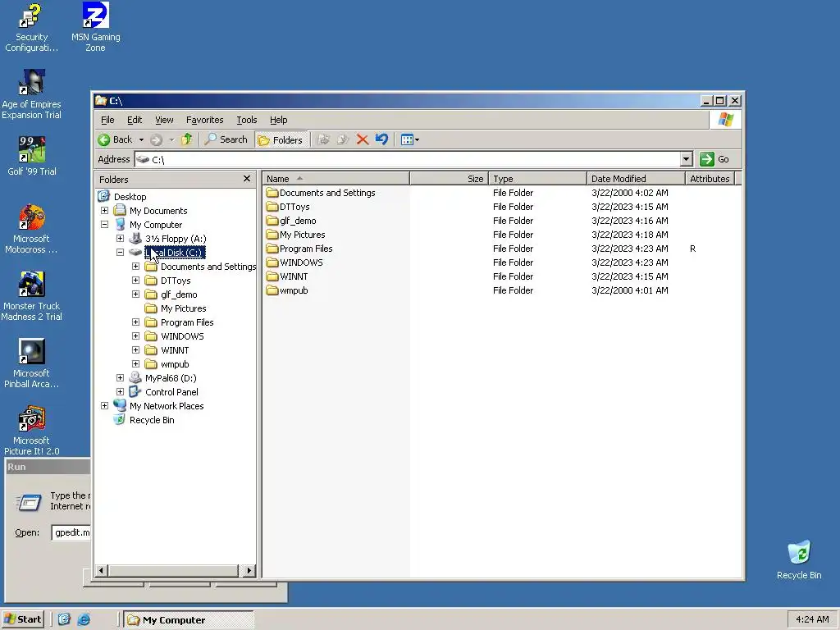Expand Control Panel tree node

[120, 391]
